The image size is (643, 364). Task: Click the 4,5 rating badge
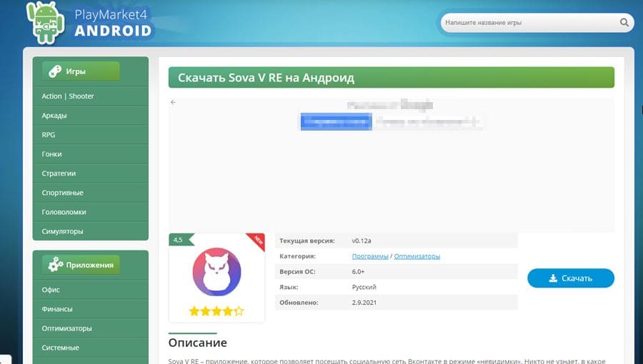[181, 240]
